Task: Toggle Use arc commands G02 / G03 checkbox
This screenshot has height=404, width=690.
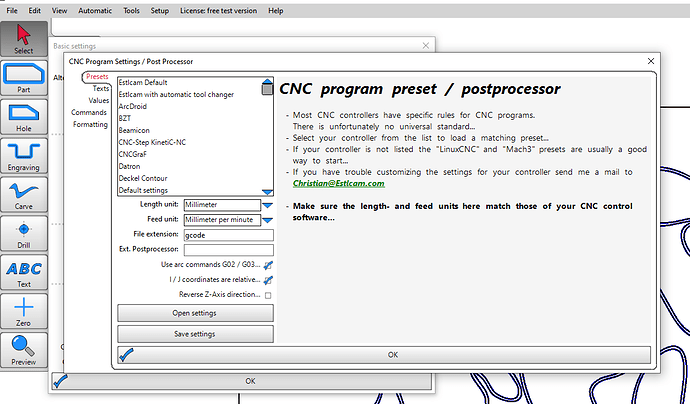Action: 268,265
